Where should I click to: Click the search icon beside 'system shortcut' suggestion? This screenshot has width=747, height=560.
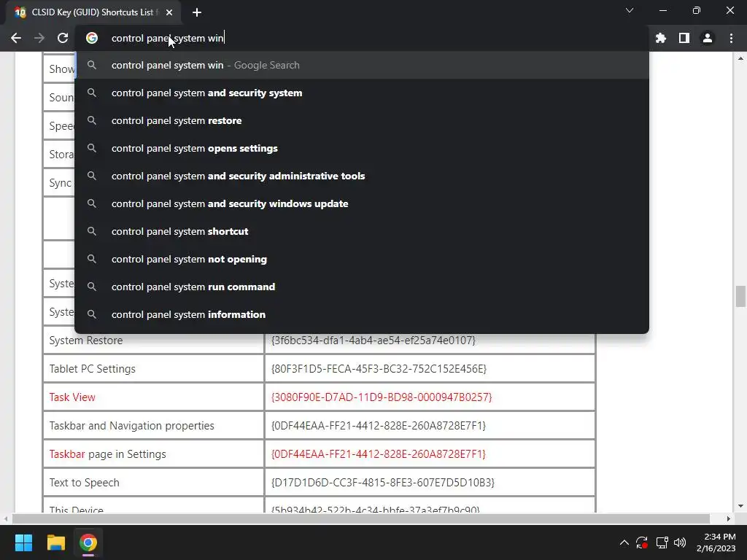(x=92, y=231)
